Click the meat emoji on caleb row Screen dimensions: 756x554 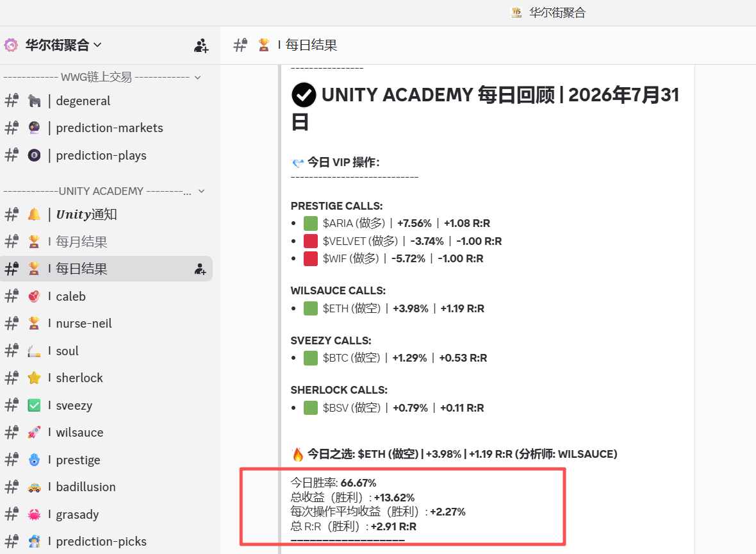click(34, 296)
